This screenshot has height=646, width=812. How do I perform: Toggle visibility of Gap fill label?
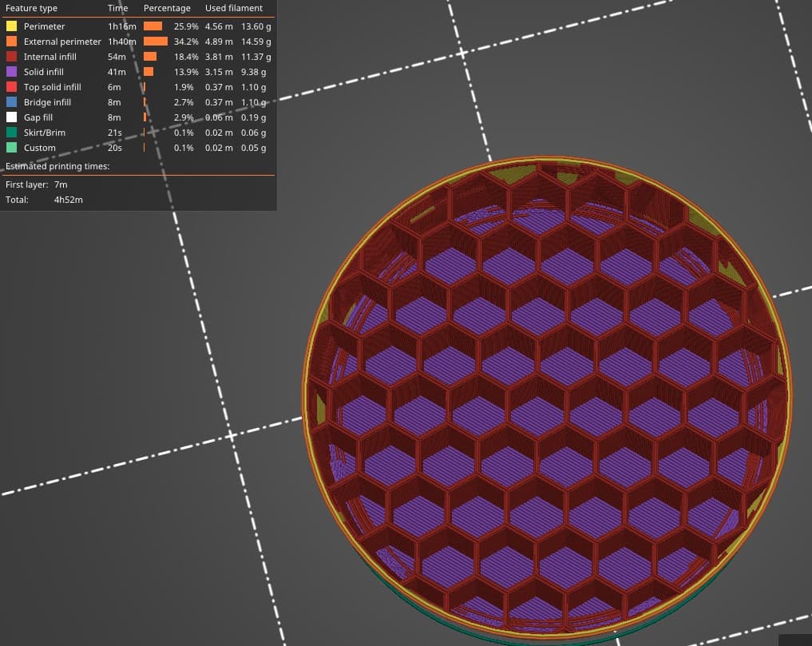coord(38,117)
